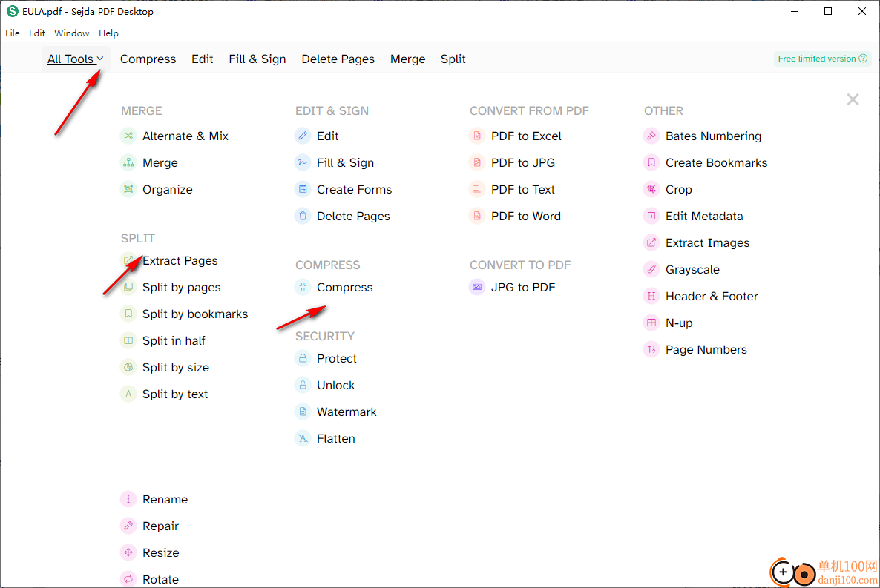This screenshot has height=588, width=880.
Task: Select Compress in the top toolbar
Action: [x=148, y=59]
